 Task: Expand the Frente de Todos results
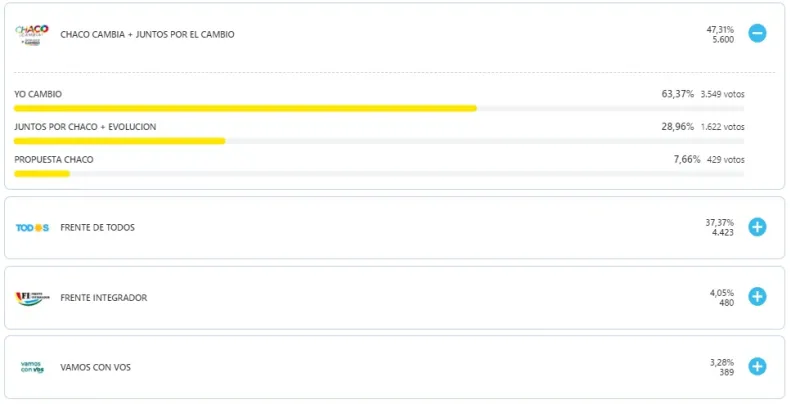pos(757,227)
